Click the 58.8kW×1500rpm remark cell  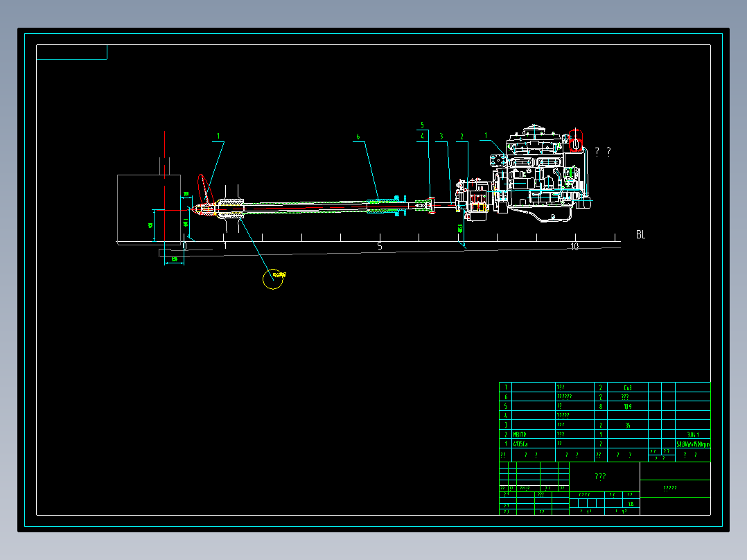coord(693,444)
